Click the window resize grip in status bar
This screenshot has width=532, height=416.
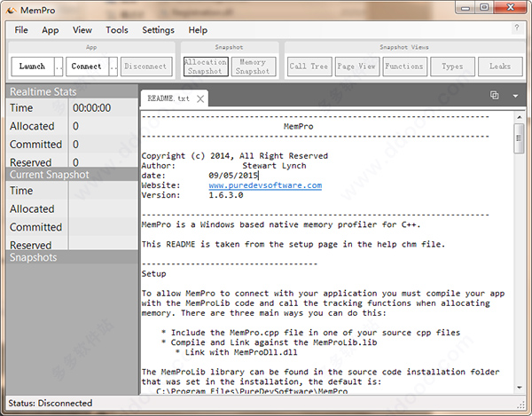coord(520,404)
